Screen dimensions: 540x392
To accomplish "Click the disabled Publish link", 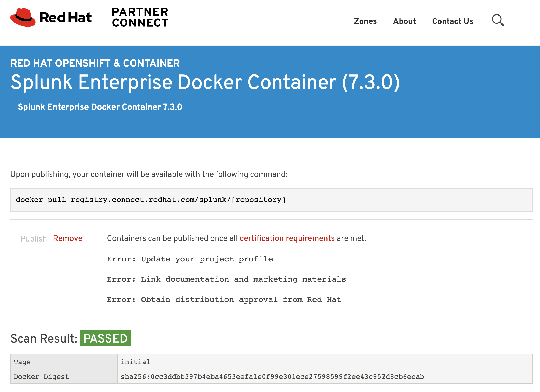I will coord(34,238).
